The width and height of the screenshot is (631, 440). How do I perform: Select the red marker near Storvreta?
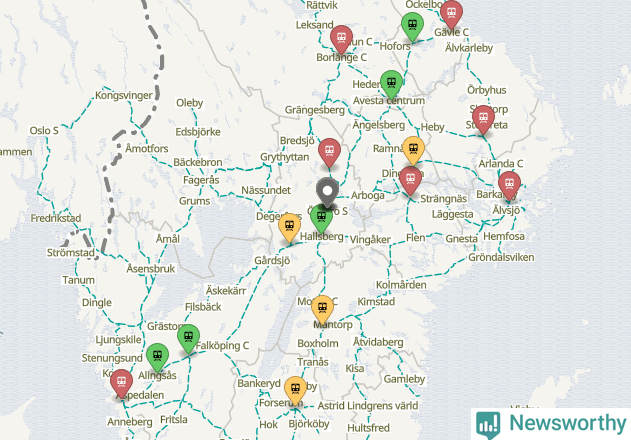[x=483, y=120]
